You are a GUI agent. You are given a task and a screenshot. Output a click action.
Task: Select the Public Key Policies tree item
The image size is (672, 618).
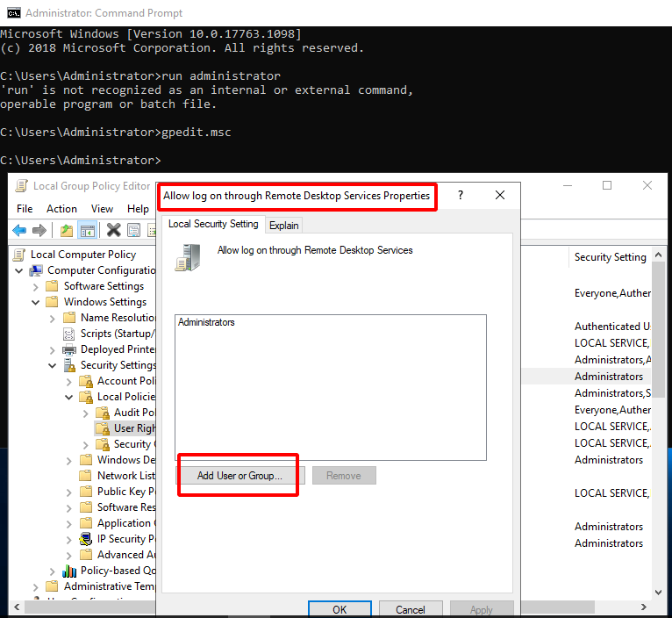tap(126, 492)
